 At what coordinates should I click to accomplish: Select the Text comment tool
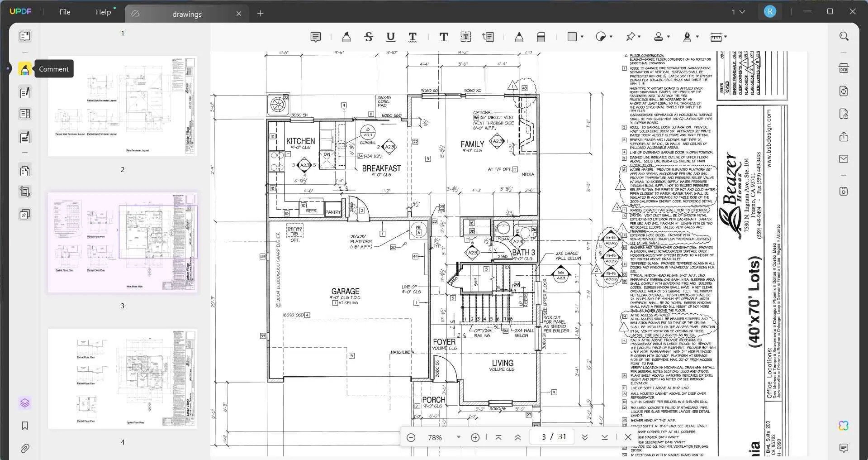(444, 37)
